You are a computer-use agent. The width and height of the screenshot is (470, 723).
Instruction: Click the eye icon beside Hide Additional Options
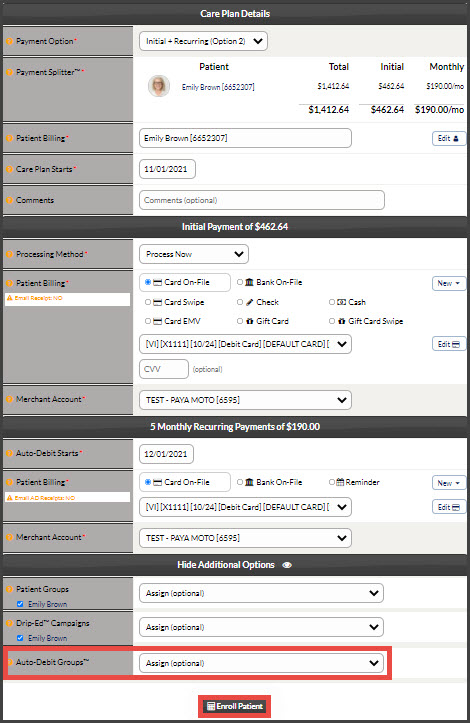pyautogui.click(x=287, y=565)
